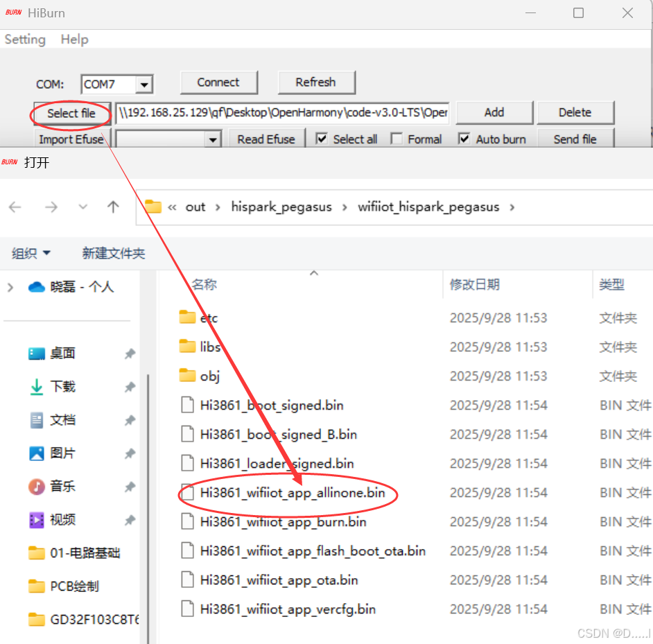Open 文档 in the sidebar
The image size is (653, 644).
point(62,420)
